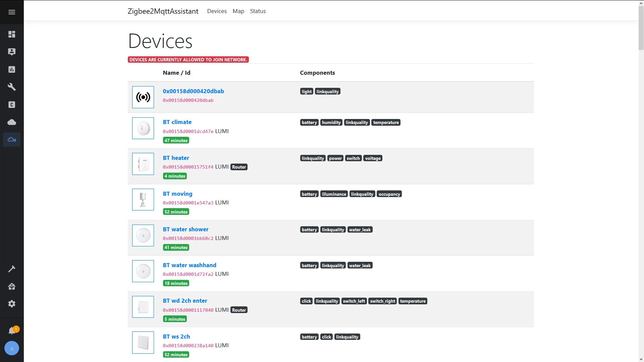644x362 pixels.
Task: Click the user avatar 'a' circle
Action: (x=12, y=348)
